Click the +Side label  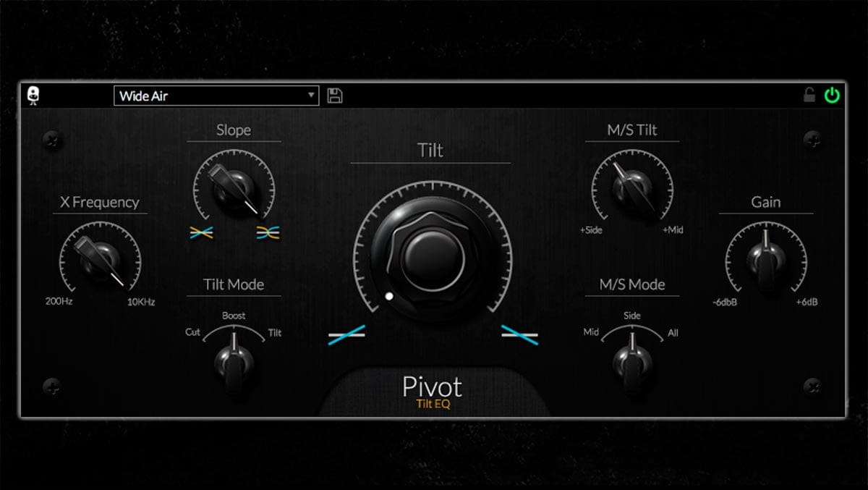pos(591,230)
